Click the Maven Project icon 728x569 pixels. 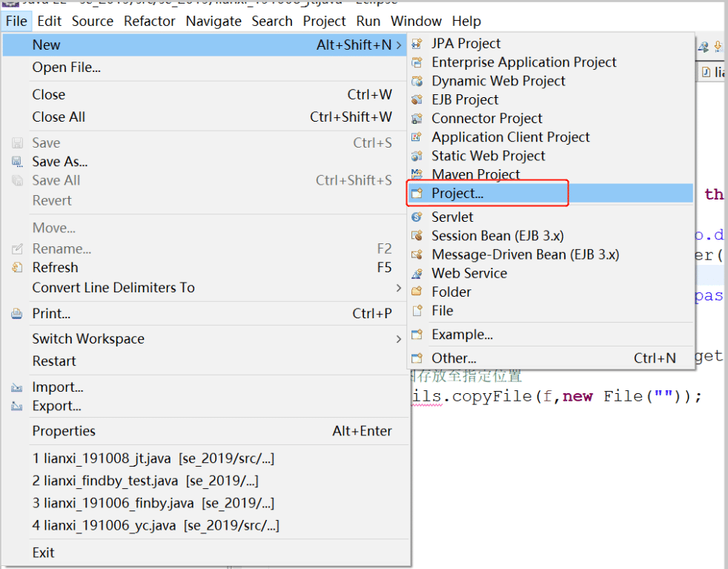tap(417, 174)
